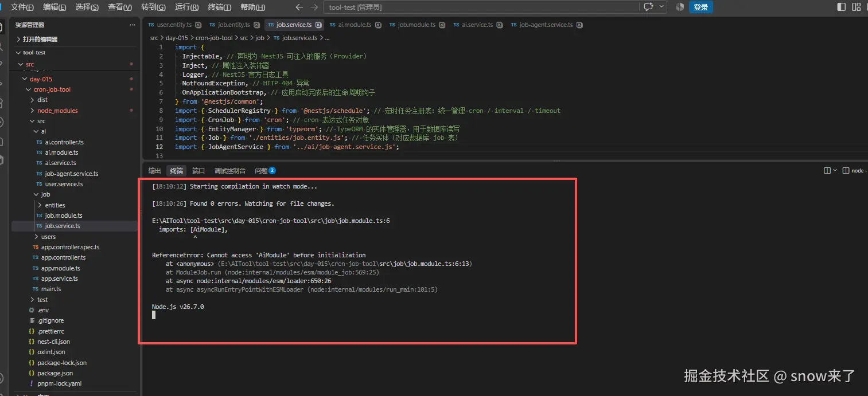Viewport: 868px width, 396px height.
Task: Close the job.service.ts tab
Action: pyautogui.click(x=318, y=25)
